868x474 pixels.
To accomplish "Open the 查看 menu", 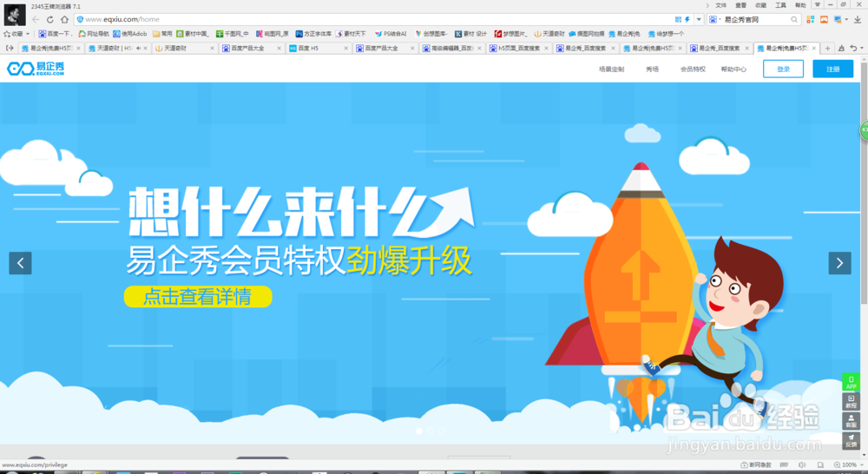I will [x=740, y=5].
